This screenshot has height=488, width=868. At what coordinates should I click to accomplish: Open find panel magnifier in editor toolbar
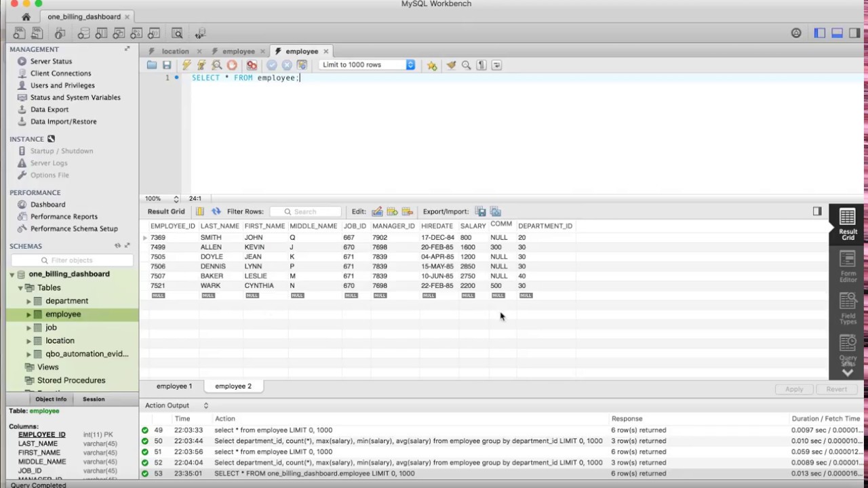click(x=466, y=65)
